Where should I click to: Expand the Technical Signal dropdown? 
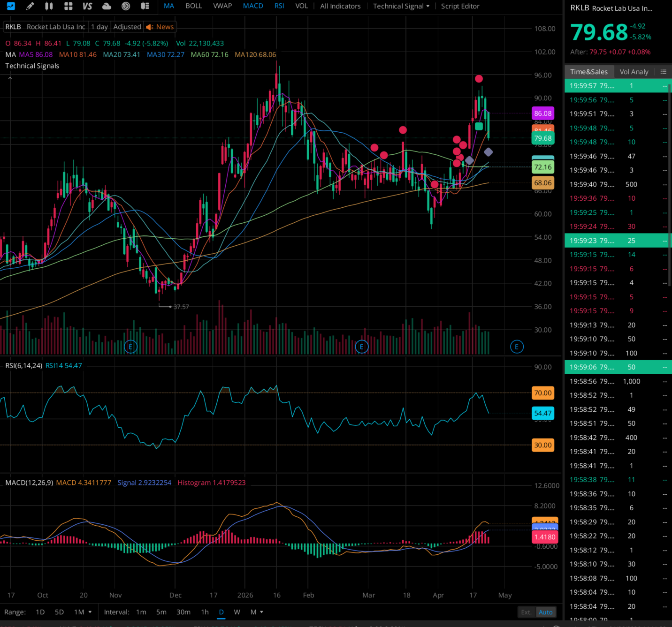[x=401, y=6]
